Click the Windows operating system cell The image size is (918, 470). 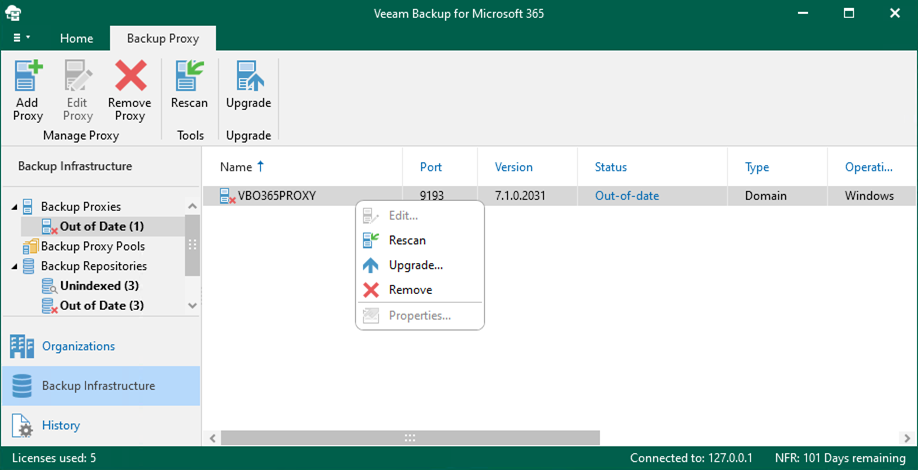869,196
